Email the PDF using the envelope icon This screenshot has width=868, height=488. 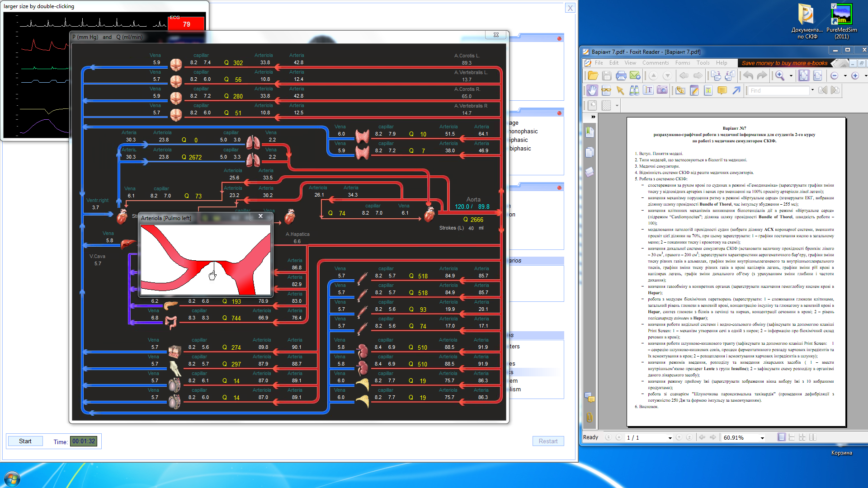click(x=635, y=76)
